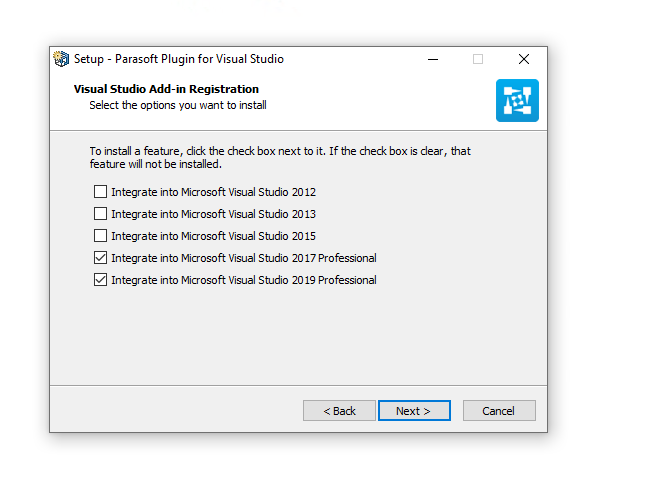This screenshot has height=501, width=647.
Task: Go to the previous step with Back
Action: [339, 411]
